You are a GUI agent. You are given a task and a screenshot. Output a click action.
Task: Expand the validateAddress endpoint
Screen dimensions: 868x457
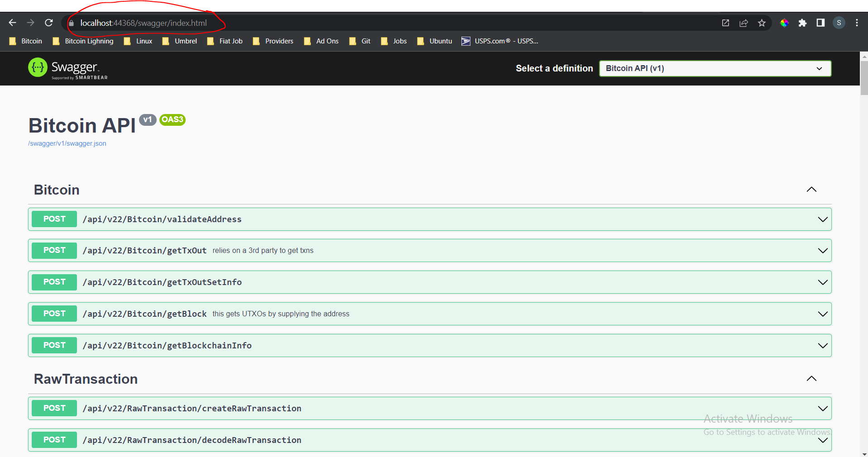pos(822,219)
